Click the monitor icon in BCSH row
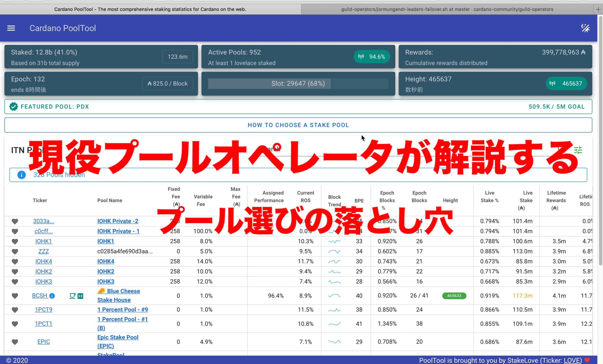This screenshot has width=603, height=364. [x=73, y=295]
